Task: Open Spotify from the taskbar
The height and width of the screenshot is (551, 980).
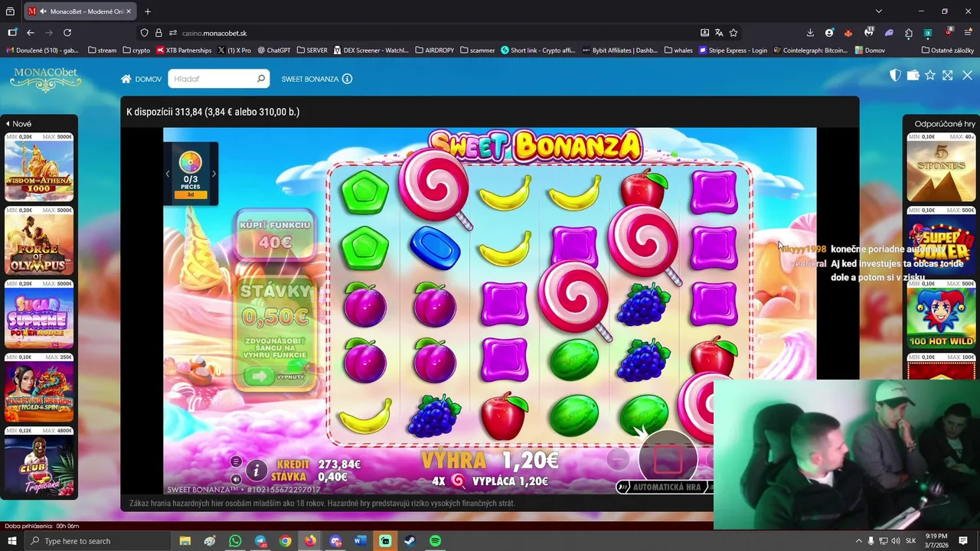Action: point(435,541)
